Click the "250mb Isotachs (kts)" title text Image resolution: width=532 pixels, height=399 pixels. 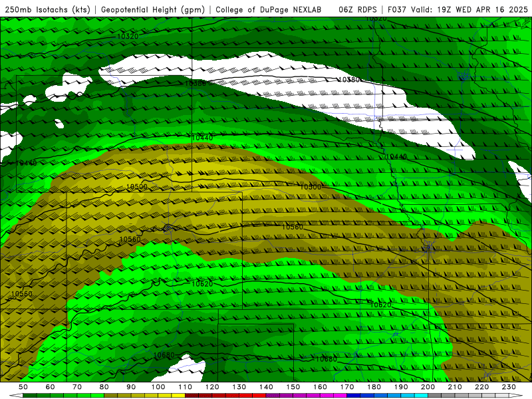[47, 10]
